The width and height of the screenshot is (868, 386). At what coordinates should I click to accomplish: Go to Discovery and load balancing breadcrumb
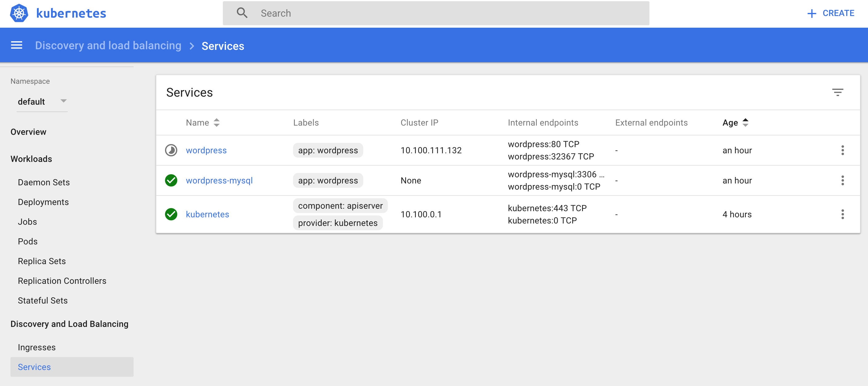tap(108, 46)
